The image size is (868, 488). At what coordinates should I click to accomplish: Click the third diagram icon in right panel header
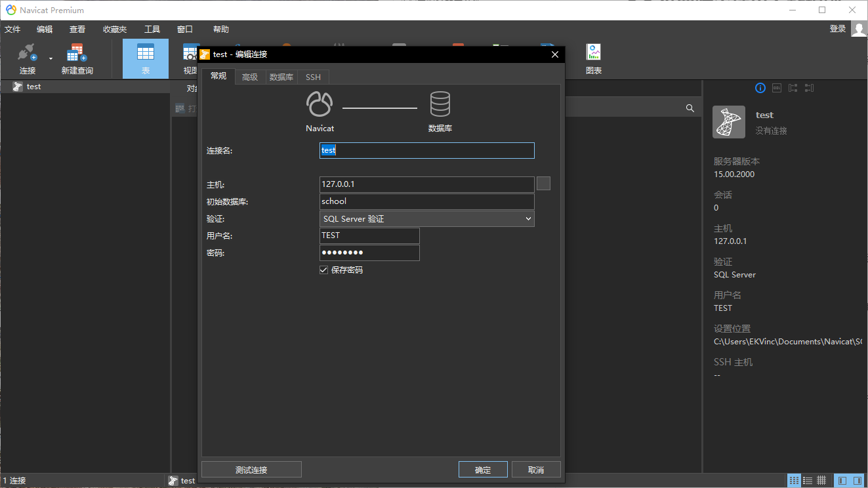(x=793, y=88)
